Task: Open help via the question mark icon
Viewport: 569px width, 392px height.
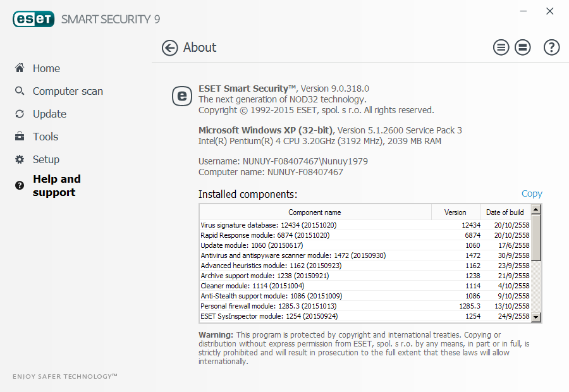Action: 551,47
